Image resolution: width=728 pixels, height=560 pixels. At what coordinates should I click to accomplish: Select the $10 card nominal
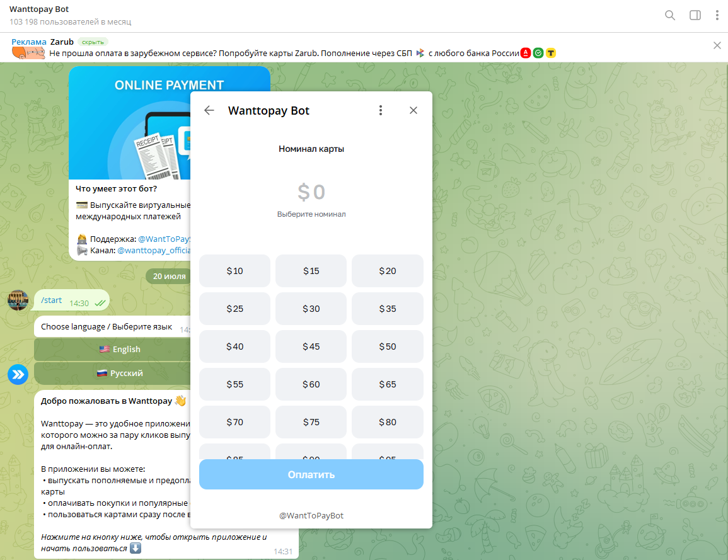(x=234, y=271)
